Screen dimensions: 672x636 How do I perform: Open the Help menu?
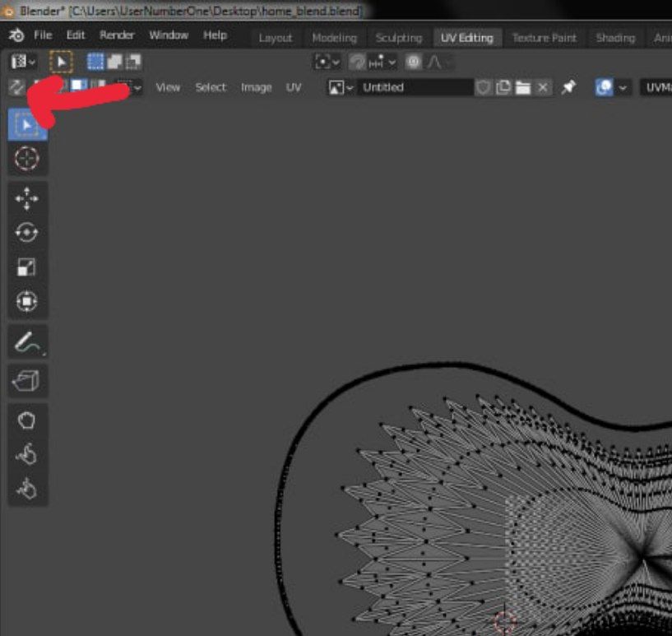click(215, 35)
